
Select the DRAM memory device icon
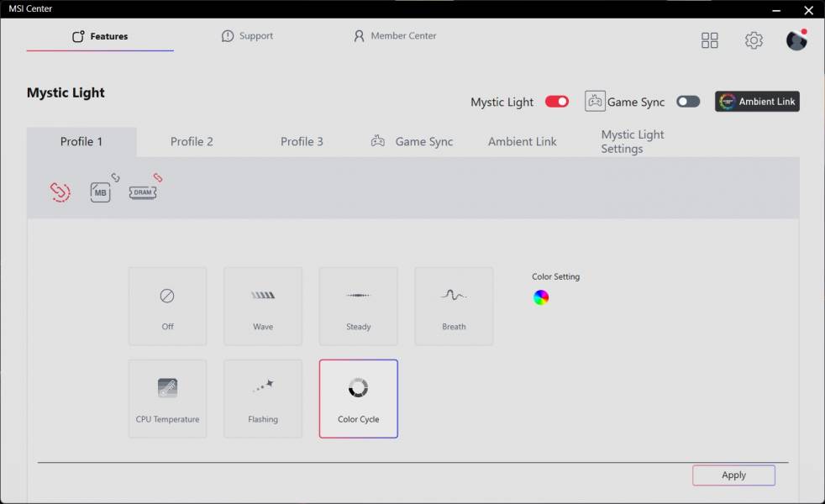point(143,192)
